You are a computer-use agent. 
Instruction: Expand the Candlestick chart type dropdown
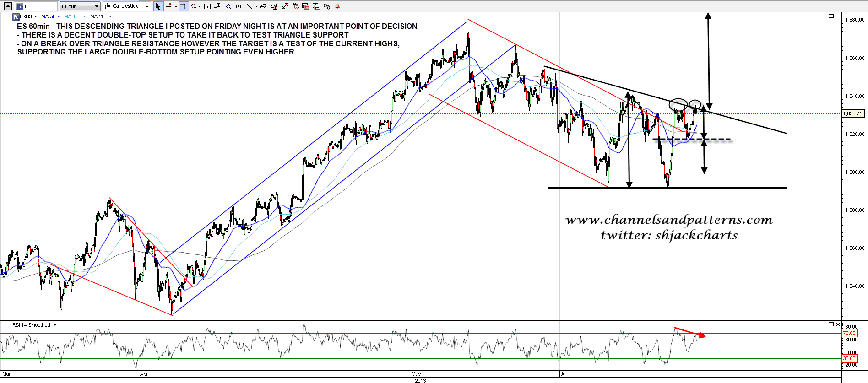127,6
